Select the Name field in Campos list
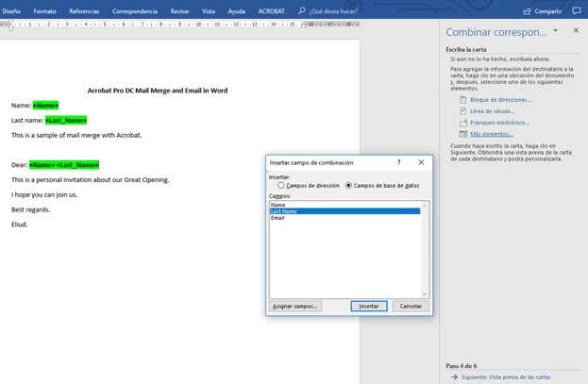This screenshot has width=588, height=384. 345,205
